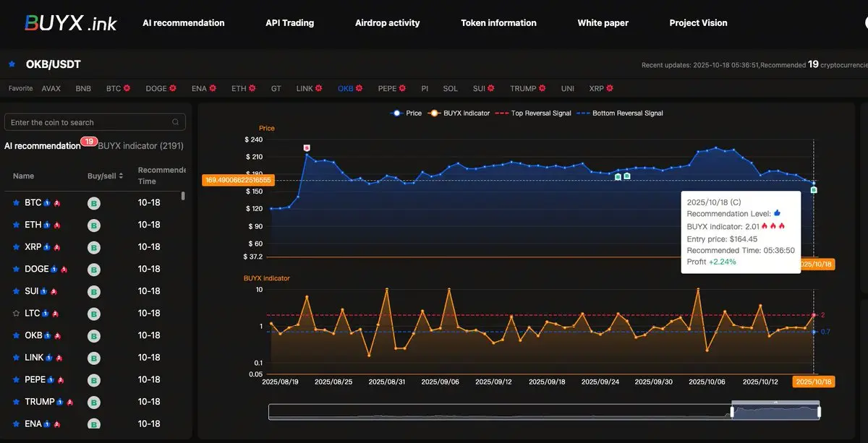Image resolution: width=868 pixels, height=443 pixels.
Task: Open the Token information page
Action: pos(498,23)
